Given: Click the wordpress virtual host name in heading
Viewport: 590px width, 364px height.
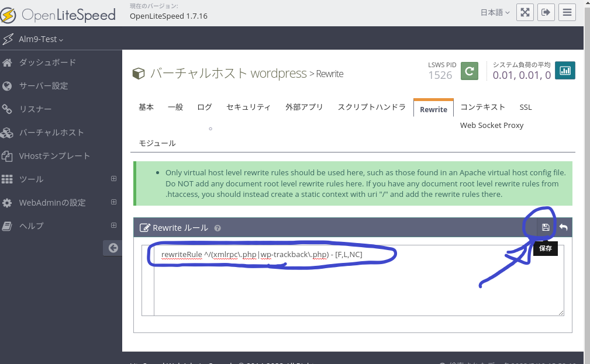Looking at the screenshot, I should [x=278, y=74].
